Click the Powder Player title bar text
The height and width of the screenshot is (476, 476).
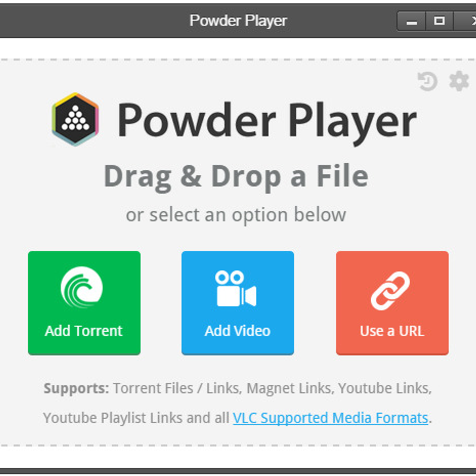pyautogui.click(x=238, y=21)
